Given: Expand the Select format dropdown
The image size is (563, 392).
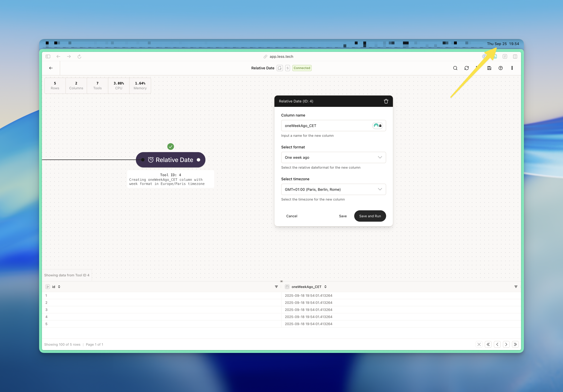Looking at the screenshot, I should pyautogui.click(x=333, y=157).
